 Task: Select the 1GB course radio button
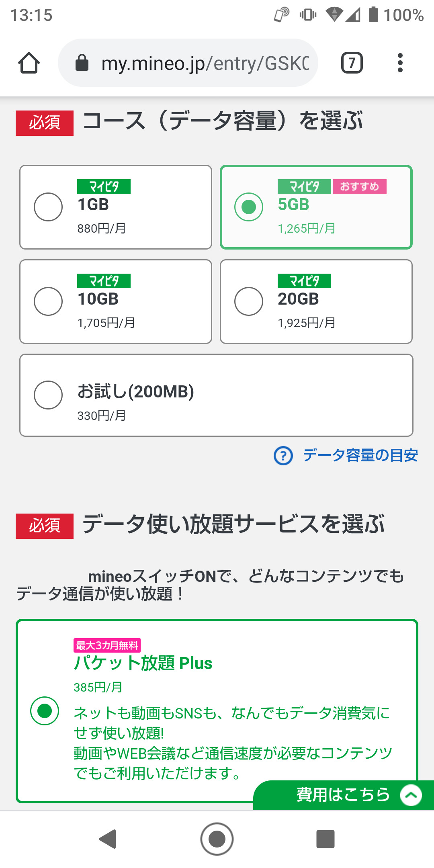coord(48,207)
